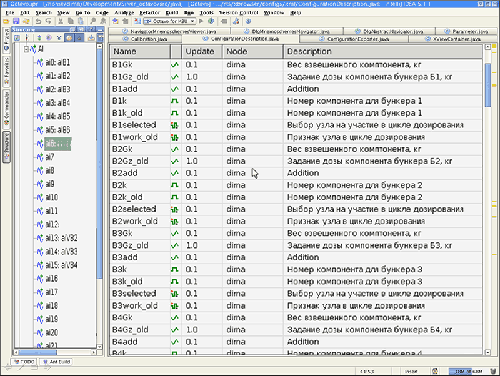Image resolution: width=500 pixels, height=376 pixels.
Task: Click the red-green icon in the B1selected row
Action: tap(175, 125)
